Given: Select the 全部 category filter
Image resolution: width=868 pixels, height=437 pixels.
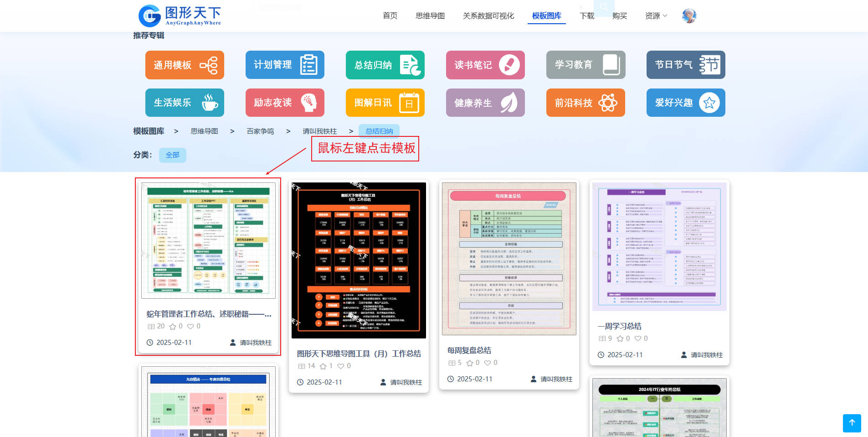Looking at the screenshot, I should click(x=172, y=155).
